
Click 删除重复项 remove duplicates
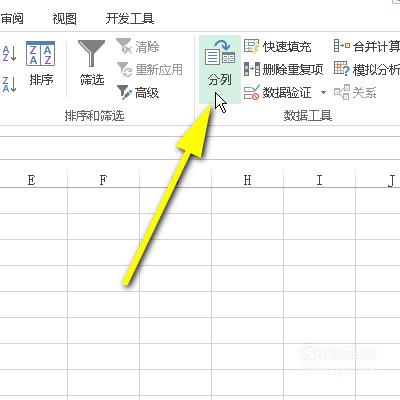(x=284, y=69)
